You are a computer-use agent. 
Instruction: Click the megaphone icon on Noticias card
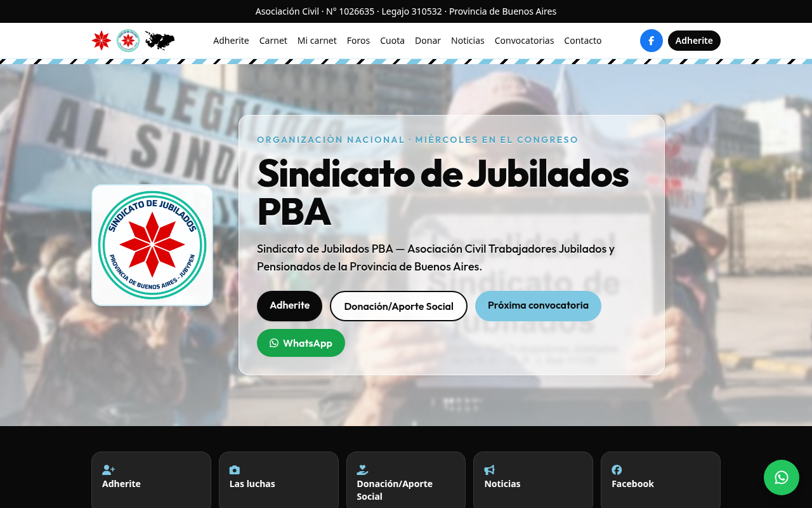point(490,470)
